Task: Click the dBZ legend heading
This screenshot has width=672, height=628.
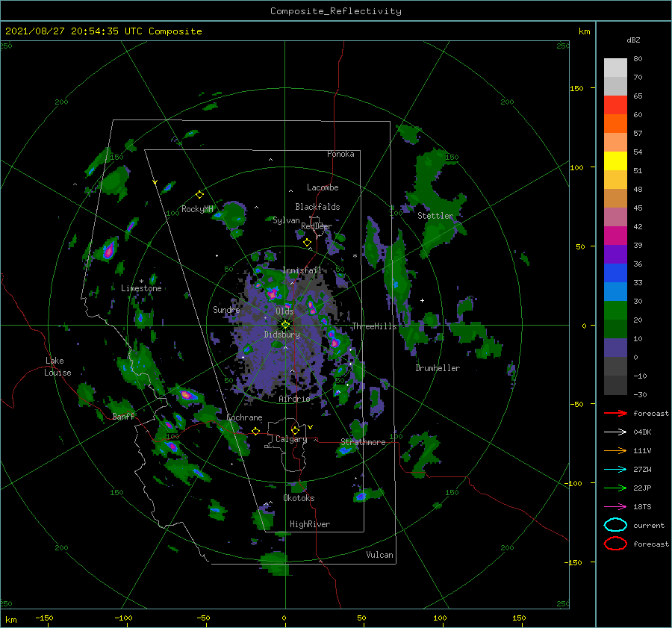Action: (x=633, y=40)
